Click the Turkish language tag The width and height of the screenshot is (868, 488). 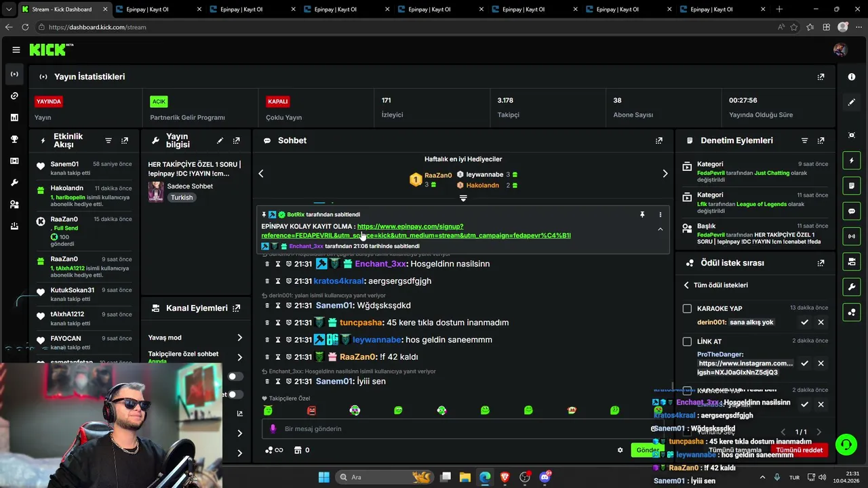(x=182, y=197)
